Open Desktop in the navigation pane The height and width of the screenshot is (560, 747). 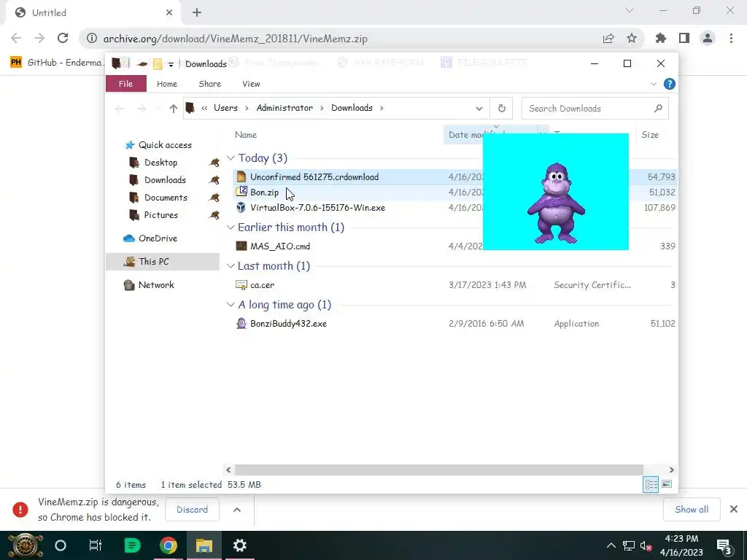153,163
